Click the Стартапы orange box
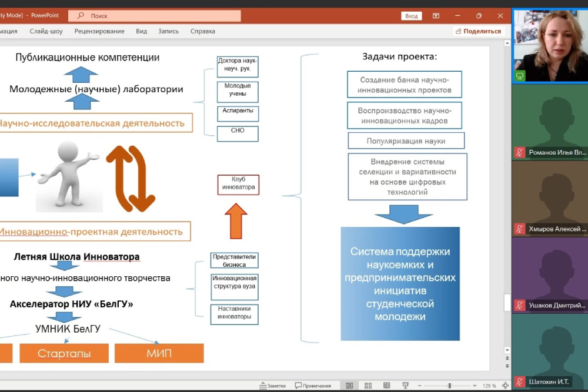Image resolution: width=588 pixels, height=392 pixels. pyautogui.click(x=64, y=353)
